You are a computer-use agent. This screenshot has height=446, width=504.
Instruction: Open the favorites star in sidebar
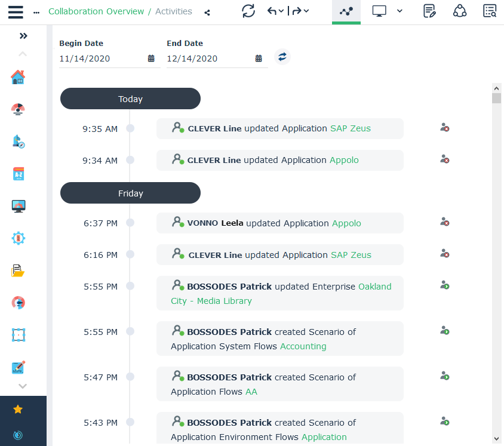tap(18, 409)
